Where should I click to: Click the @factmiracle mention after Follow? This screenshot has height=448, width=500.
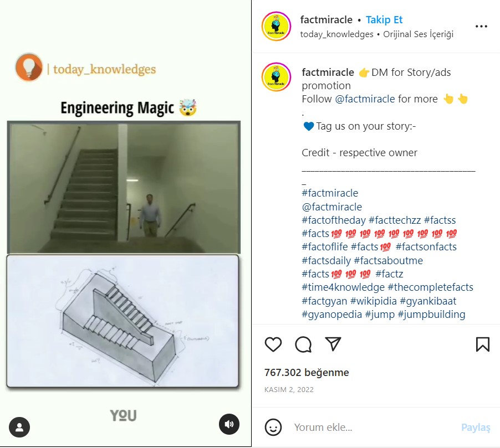(x=365, y=99)
